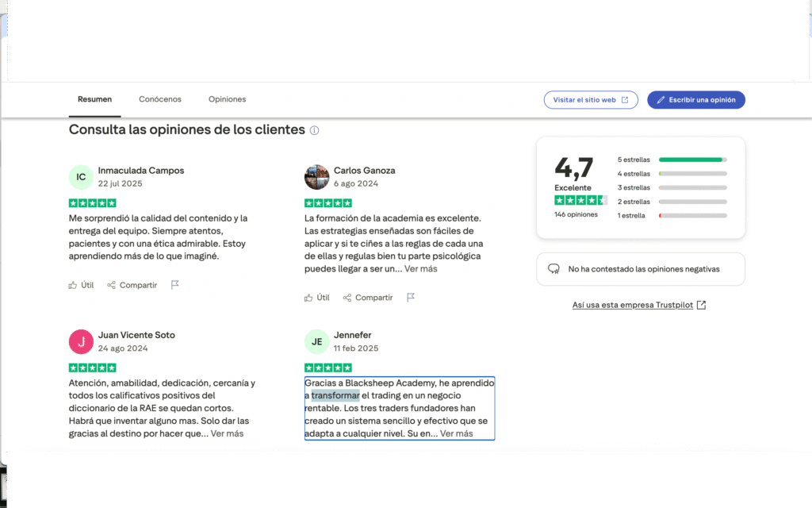Viewport: 812px width, 508px height.
Task: Click Jennefer JE avatar
Action: pyautogui.click(x=317, y=341)
